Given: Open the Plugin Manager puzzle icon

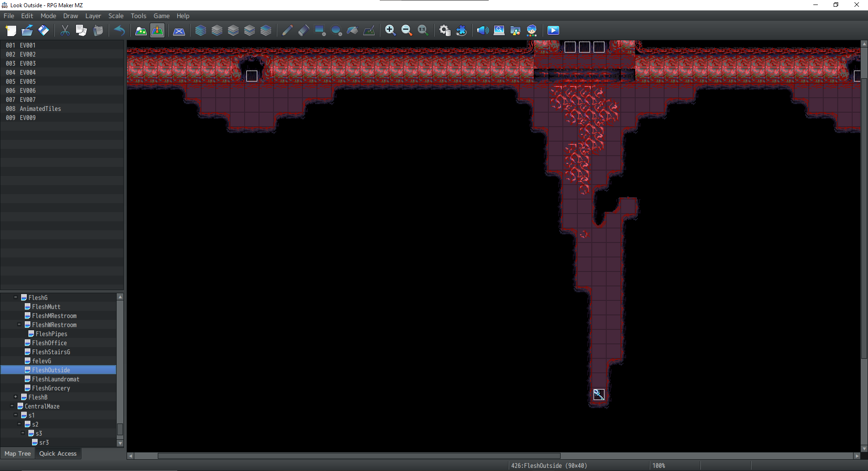Looking at the screenshot, I should [461, 30].
